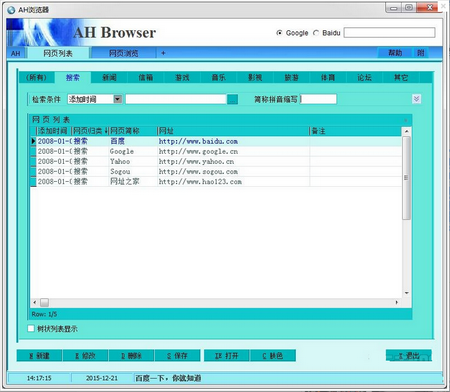The height and width of the screenshot is (392, 450).
Task: Select the (所有) category tab
Action: click(x=37, y=78)
